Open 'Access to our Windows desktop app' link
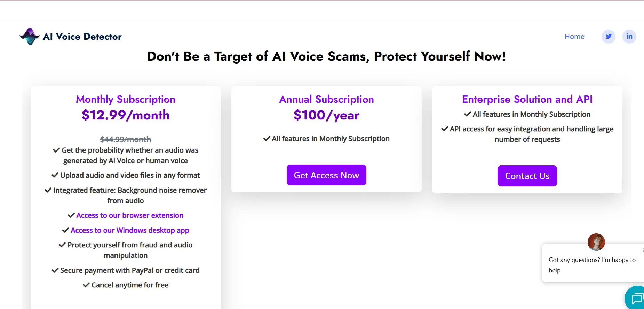The image size is (644, 309). [130, 230]
